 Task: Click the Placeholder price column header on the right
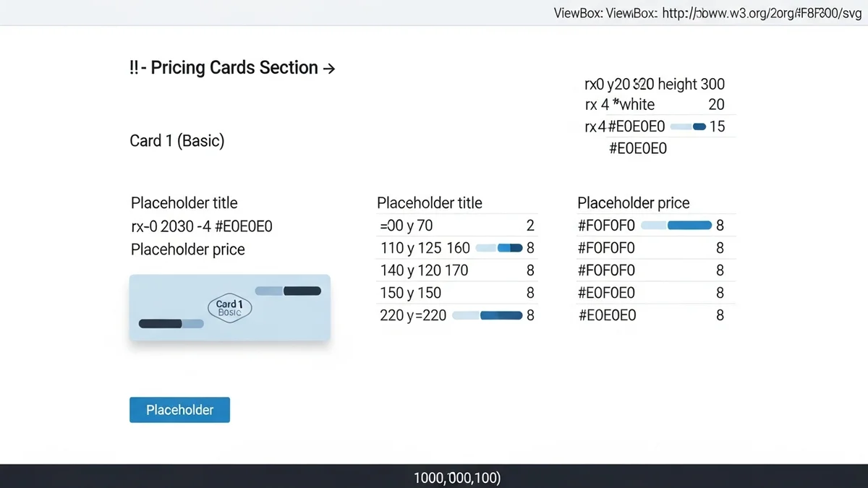pos(633,203)
